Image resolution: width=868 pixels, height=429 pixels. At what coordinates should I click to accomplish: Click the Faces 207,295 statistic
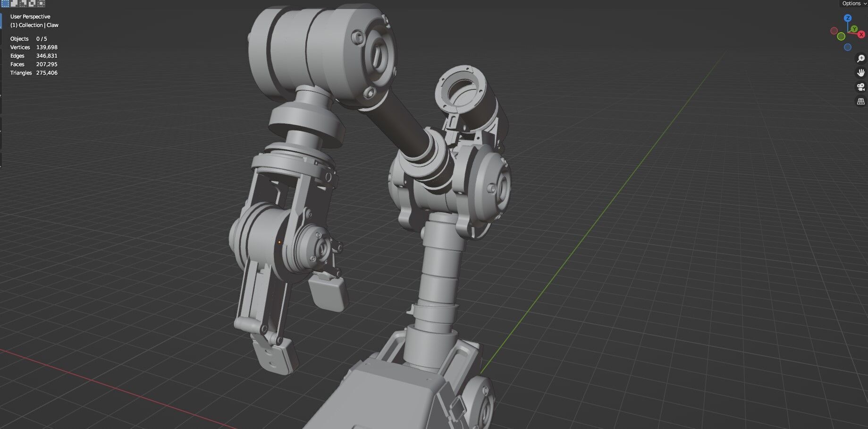pos(34,64)
